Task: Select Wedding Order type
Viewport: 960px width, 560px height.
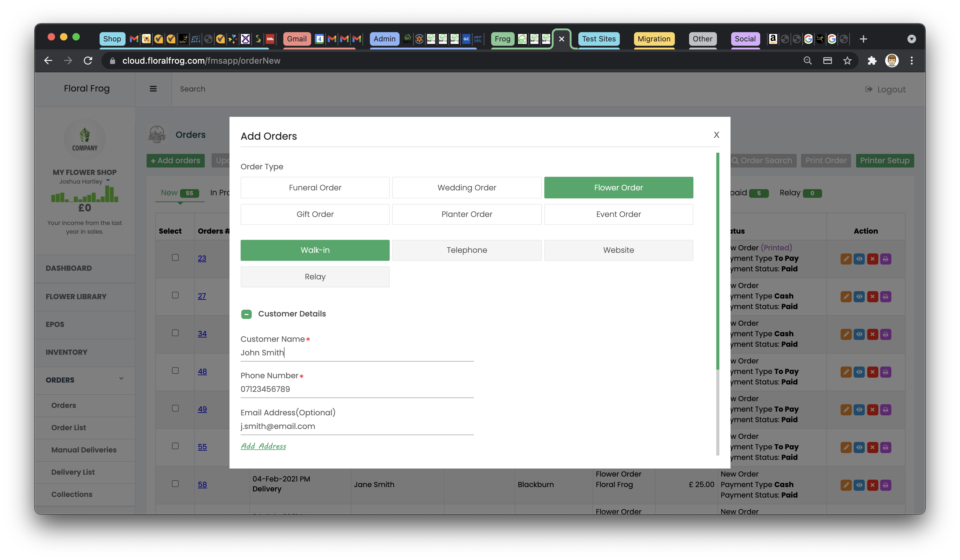Action: (466, 187)
